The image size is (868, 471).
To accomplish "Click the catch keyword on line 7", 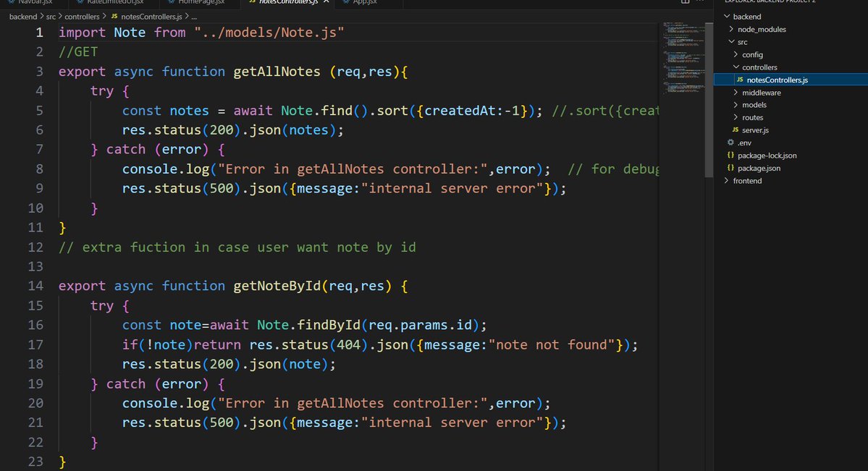I will coord(126,150).
